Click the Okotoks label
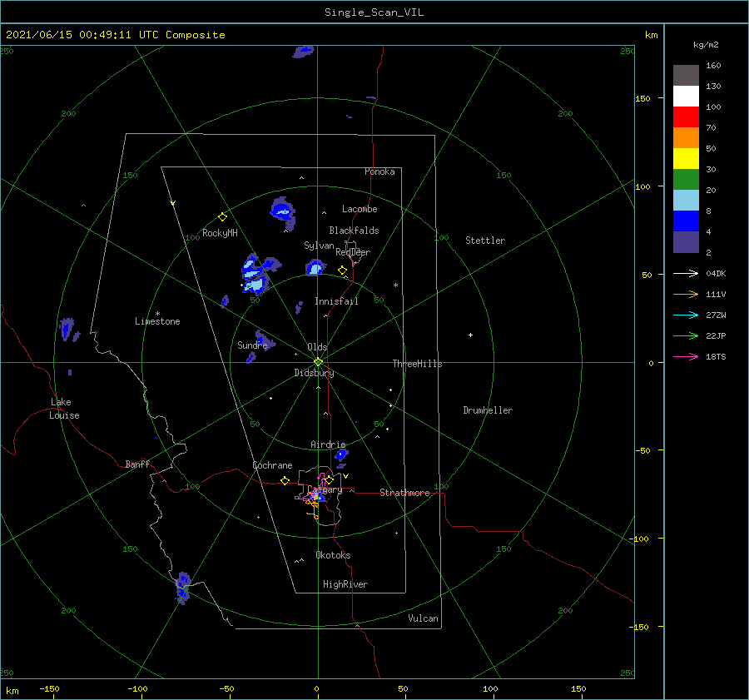Screen dimensions: 749x700 pyautogui.click(x=333, y=555)
